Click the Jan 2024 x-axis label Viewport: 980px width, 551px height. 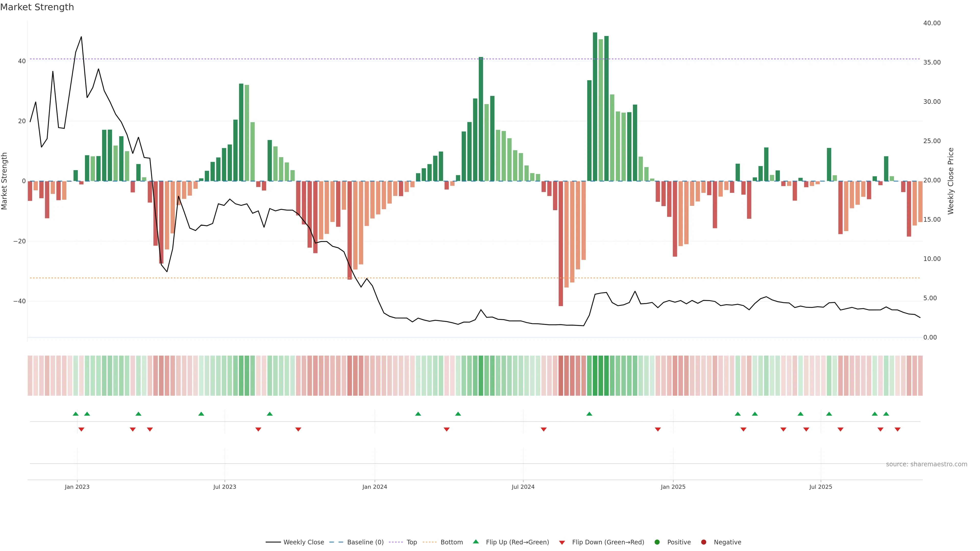coord(374,487)
